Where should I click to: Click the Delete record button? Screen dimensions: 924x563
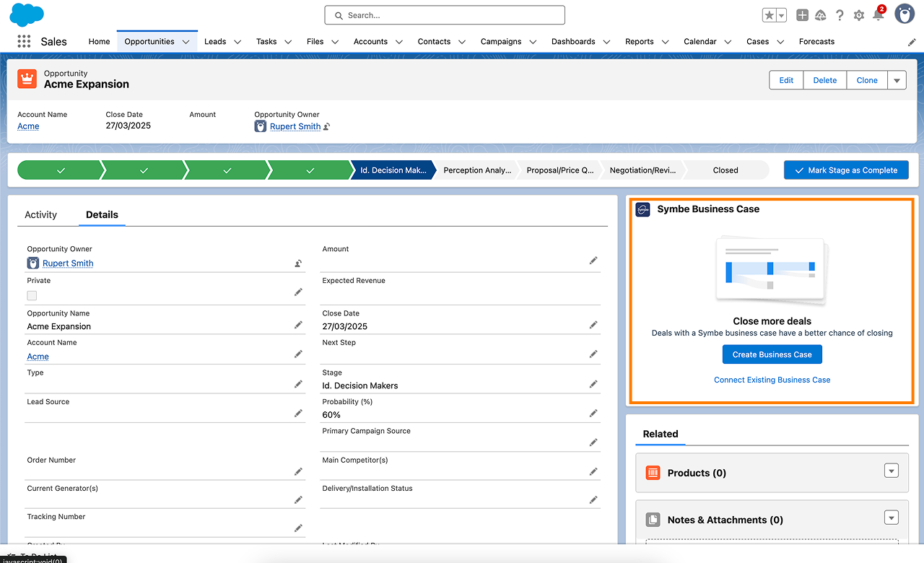click(825, 80)
